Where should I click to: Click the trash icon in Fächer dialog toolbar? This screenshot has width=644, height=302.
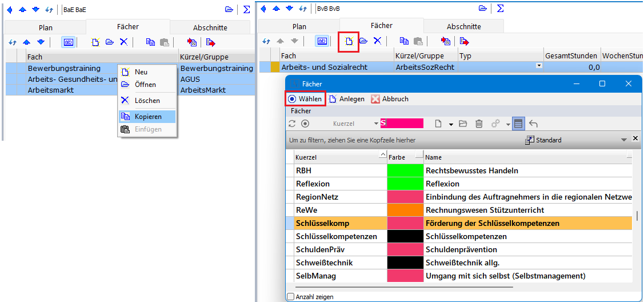point(479,124)
